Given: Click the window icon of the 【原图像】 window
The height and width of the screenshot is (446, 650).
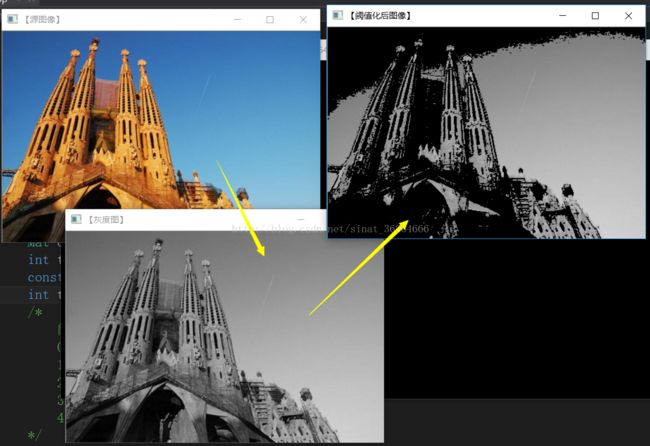Looking at the screenshot, I should pyautogui.click(x=12, y=19).
